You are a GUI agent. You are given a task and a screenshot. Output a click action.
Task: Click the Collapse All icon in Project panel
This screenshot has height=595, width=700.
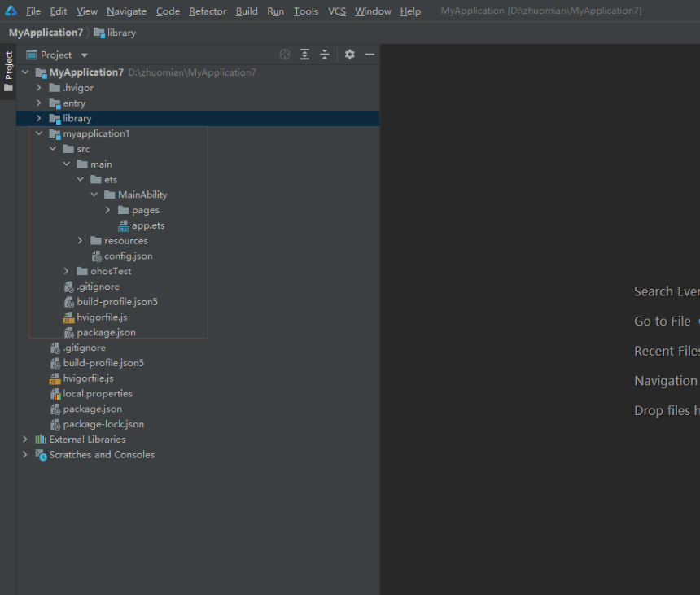[325, 55]
